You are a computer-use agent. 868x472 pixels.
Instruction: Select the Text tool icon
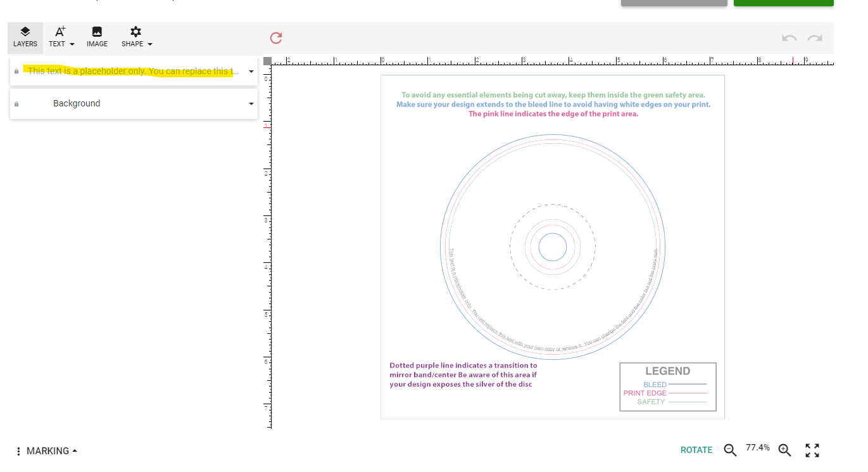point(60,32)
